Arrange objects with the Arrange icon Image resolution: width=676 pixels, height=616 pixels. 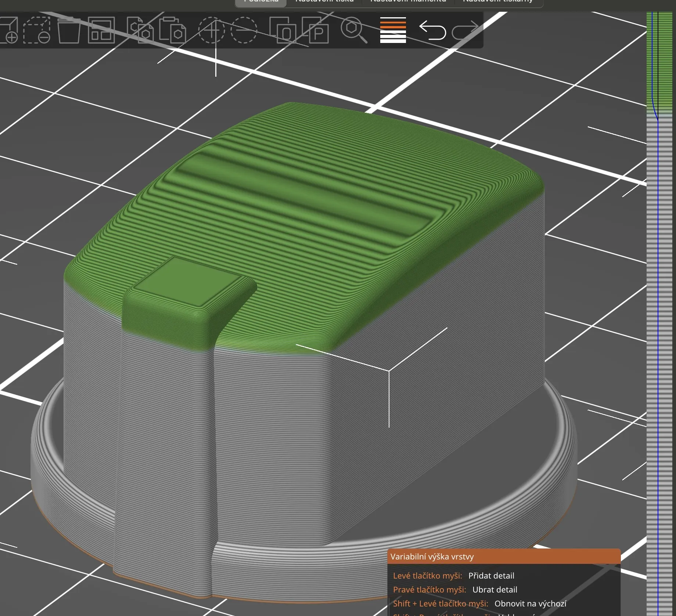[101, 30]
